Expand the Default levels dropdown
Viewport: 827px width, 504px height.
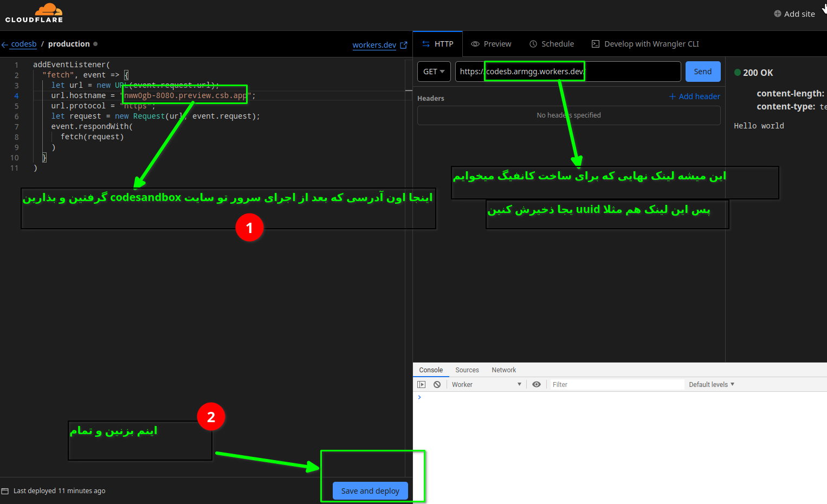point(712,384)
